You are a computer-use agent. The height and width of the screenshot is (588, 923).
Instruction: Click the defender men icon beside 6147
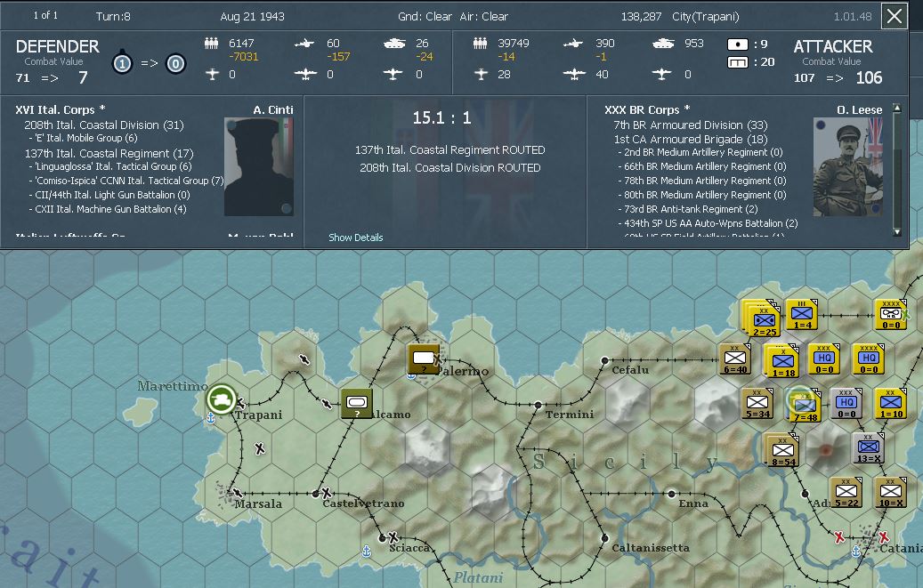click(211, 43)
